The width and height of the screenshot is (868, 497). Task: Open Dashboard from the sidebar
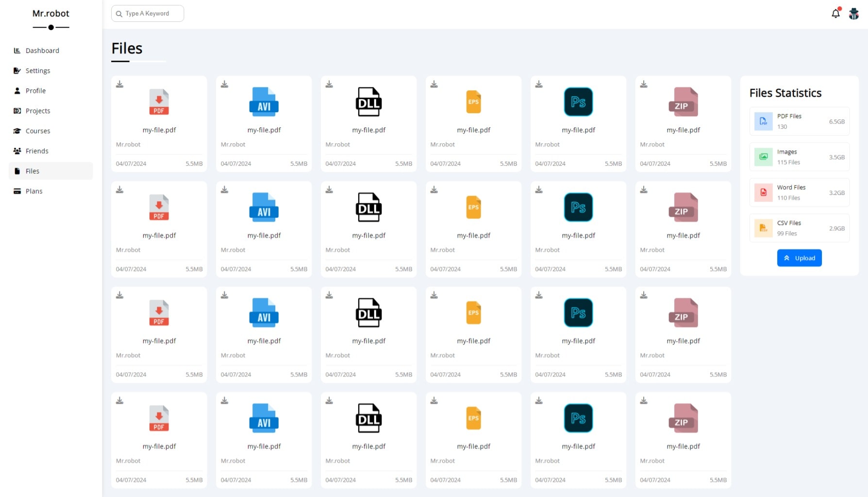[x=42, y=51]
